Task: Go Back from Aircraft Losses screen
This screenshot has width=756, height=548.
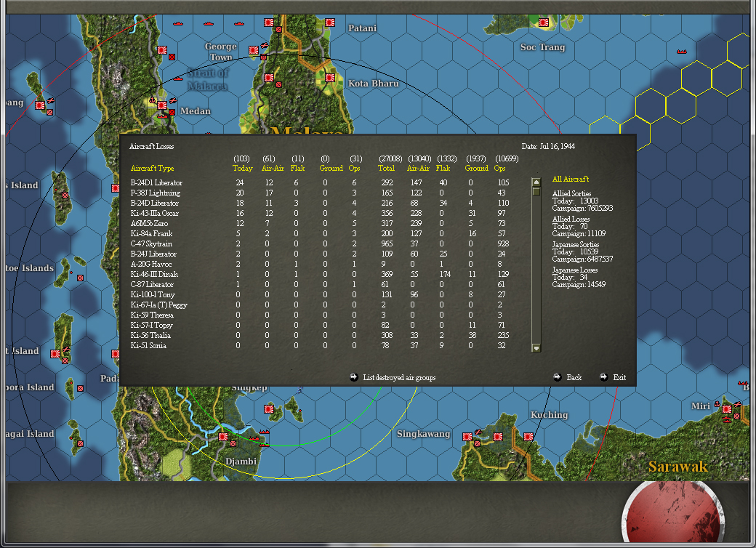Action: pos(574,377)
